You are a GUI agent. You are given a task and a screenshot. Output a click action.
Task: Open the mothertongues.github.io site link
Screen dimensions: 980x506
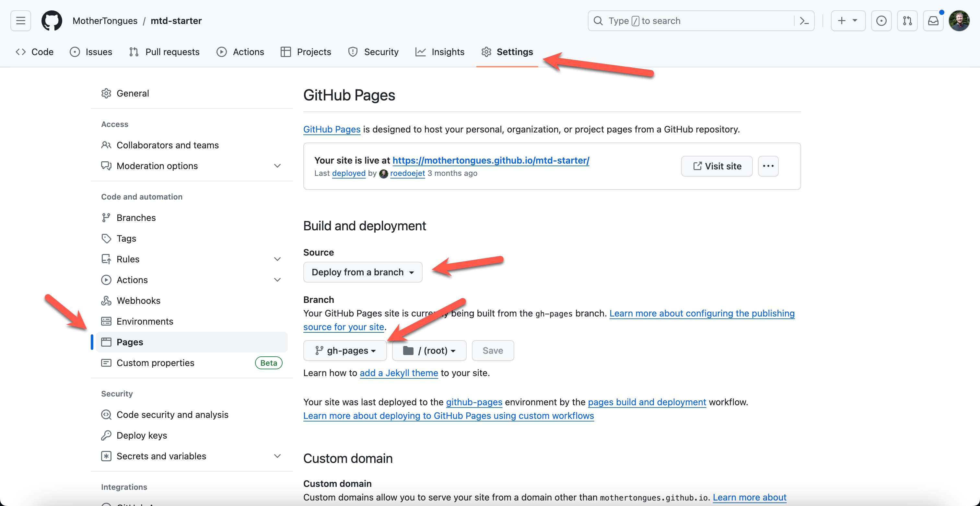pyautogui.click(x=491, y=160)
